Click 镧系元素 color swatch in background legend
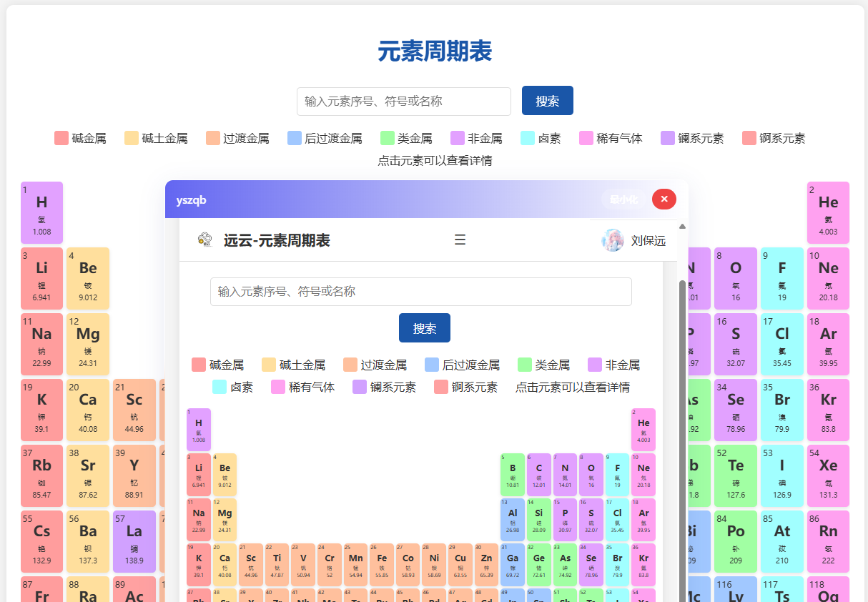Image resolution: width=868 pixels, height=602 pixels. coord(668,138)
